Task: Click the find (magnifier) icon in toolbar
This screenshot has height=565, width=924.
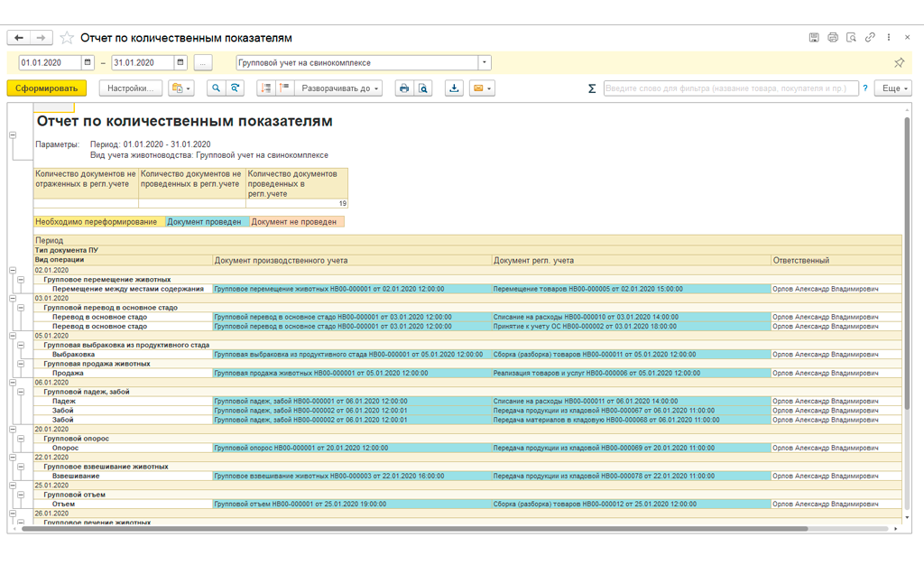Action: tap(216, 88)
